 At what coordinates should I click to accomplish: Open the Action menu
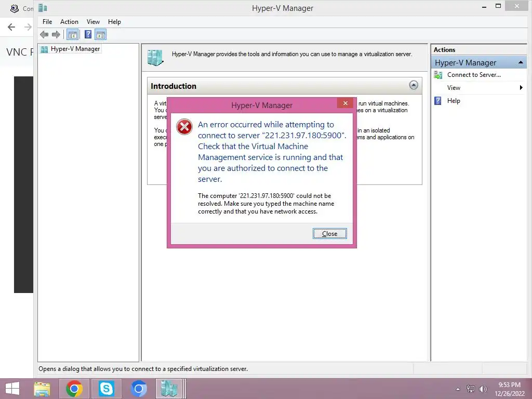click(69, 22)
